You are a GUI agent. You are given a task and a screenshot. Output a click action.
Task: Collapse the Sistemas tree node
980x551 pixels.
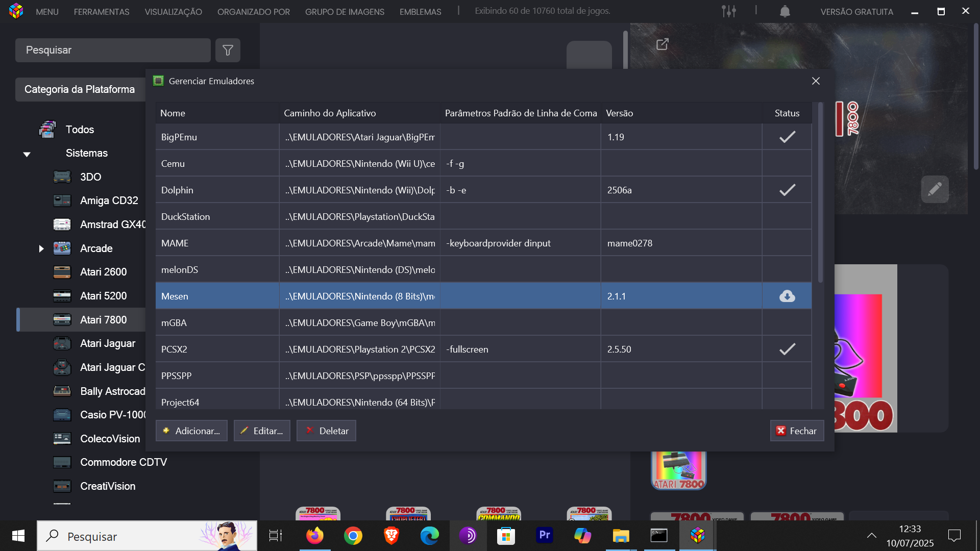pos(27,154)
